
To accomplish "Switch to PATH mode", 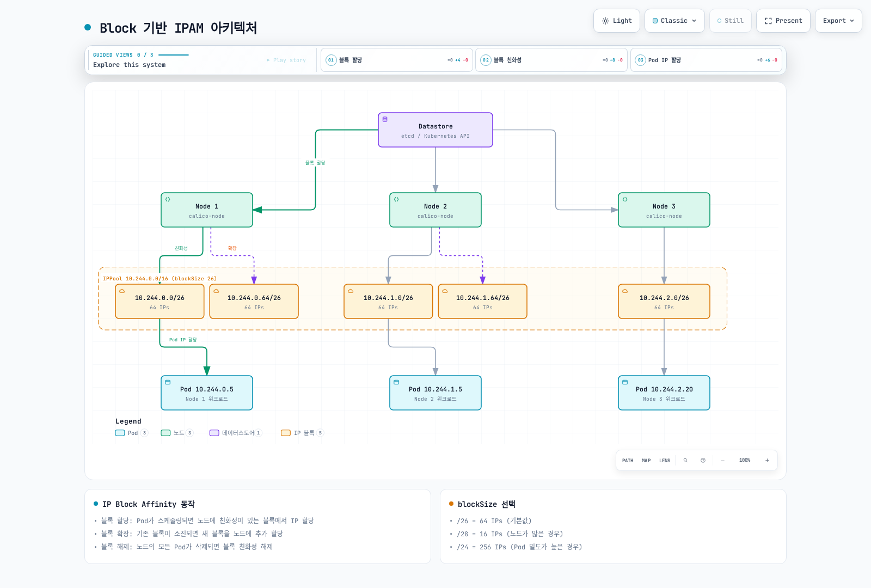I will tap(628, 461).
